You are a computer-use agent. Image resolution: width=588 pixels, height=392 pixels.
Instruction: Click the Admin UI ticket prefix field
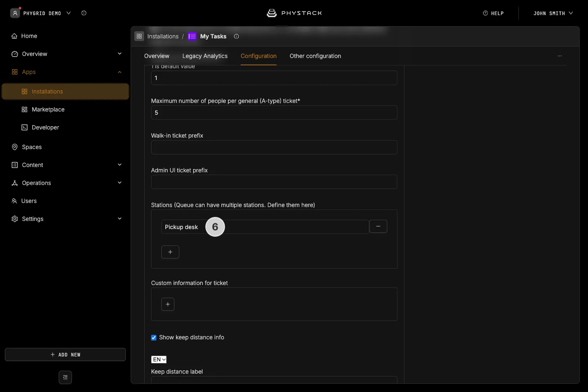coord(274,182)
